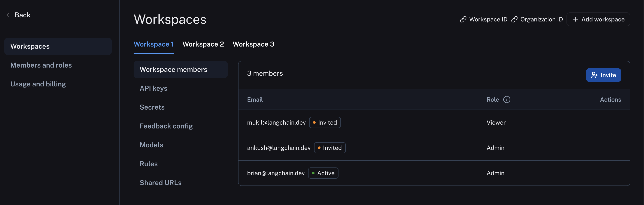This screenshot has height=205, width=644.
Task: Open the Role info tooltip icon
Action: coord(507,99)
